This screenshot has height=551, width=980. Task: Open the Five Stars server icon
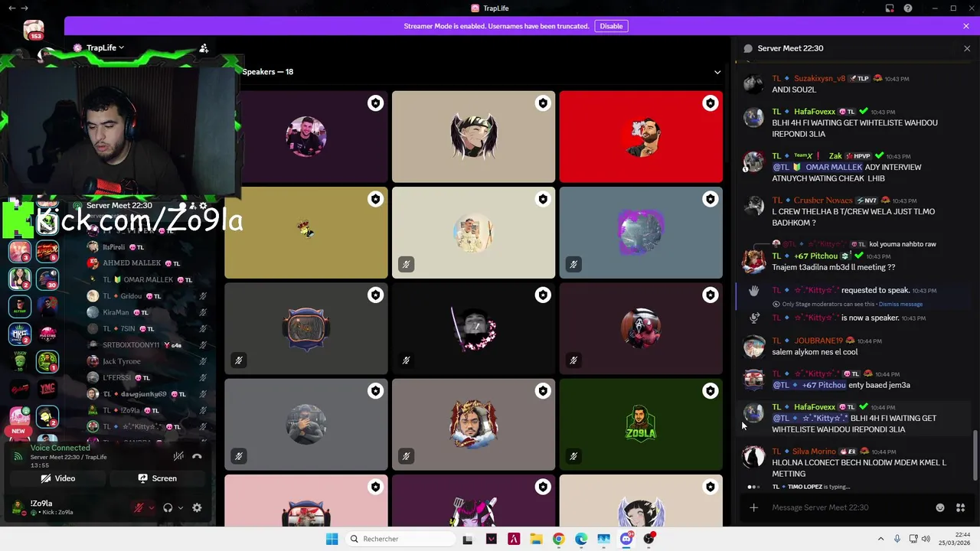click(x=47, y=334)
